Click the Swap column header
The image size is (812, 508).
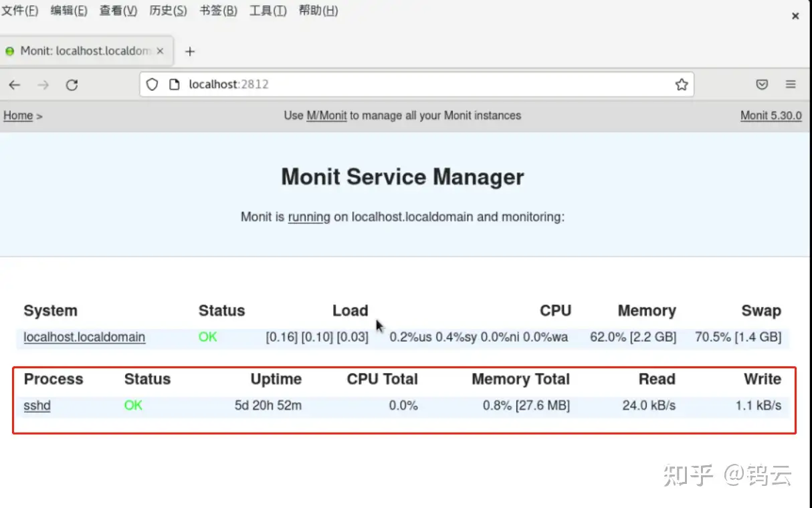761,311
